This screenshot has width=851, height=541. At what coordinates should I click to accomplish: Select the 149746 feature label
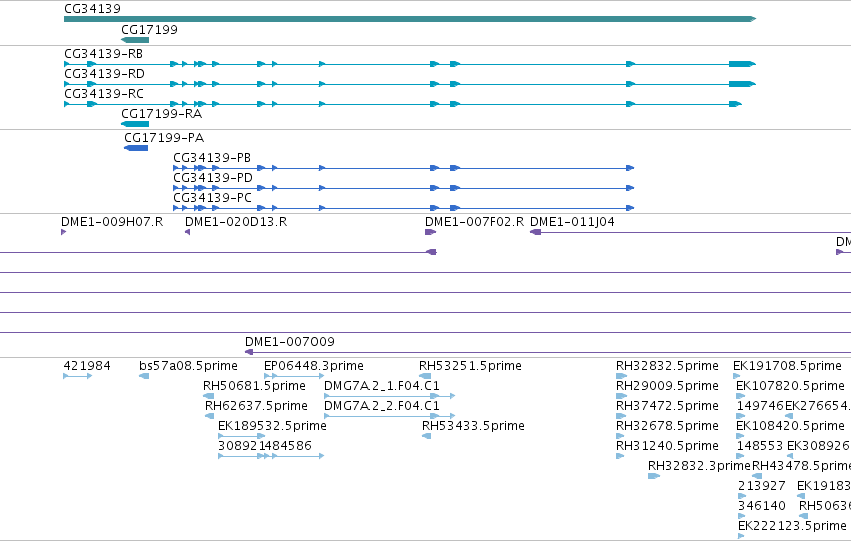point(760,406)
